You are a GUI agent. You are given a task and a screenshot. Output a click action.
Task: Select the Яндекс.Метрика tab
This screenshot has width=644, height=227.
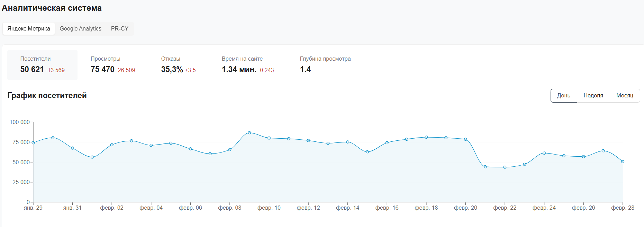(x=29, y=28)
